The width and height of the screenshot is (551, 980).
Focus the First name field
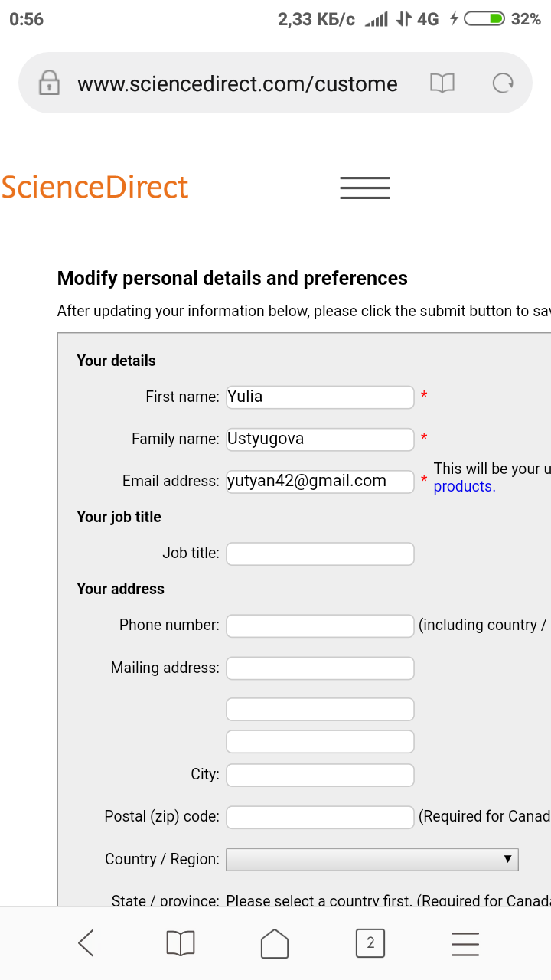(x=320, y=397)
